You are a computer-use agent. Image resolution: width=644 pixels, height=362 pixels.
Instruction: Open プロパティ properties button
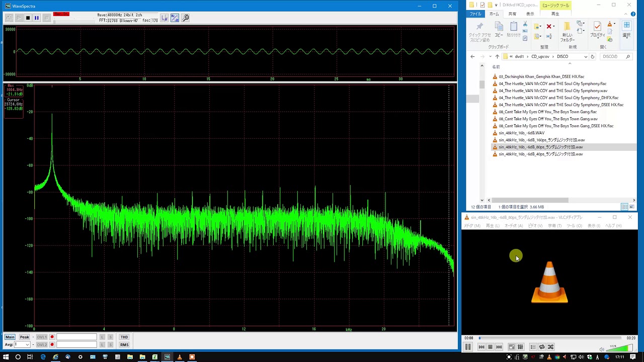597,30
